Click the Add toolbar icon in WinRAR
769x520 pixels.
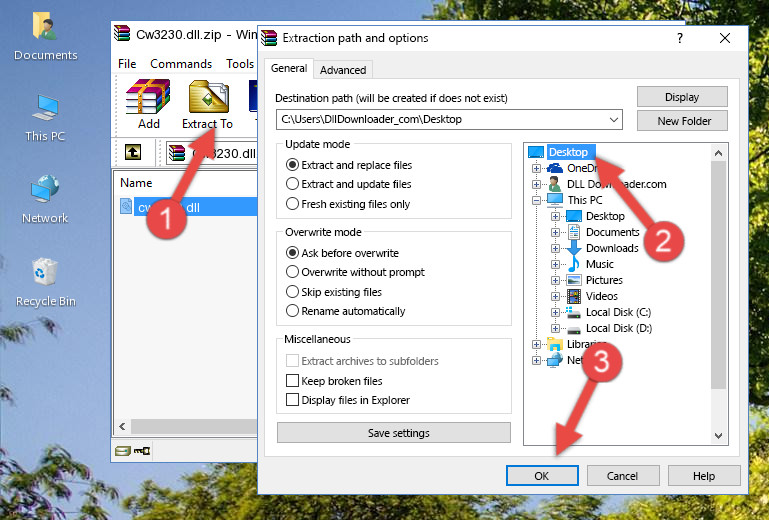tap(148, 104)
